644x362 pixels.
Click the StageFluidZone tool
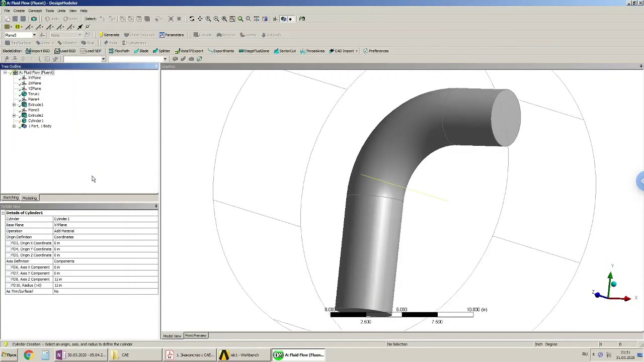point(254,51)
